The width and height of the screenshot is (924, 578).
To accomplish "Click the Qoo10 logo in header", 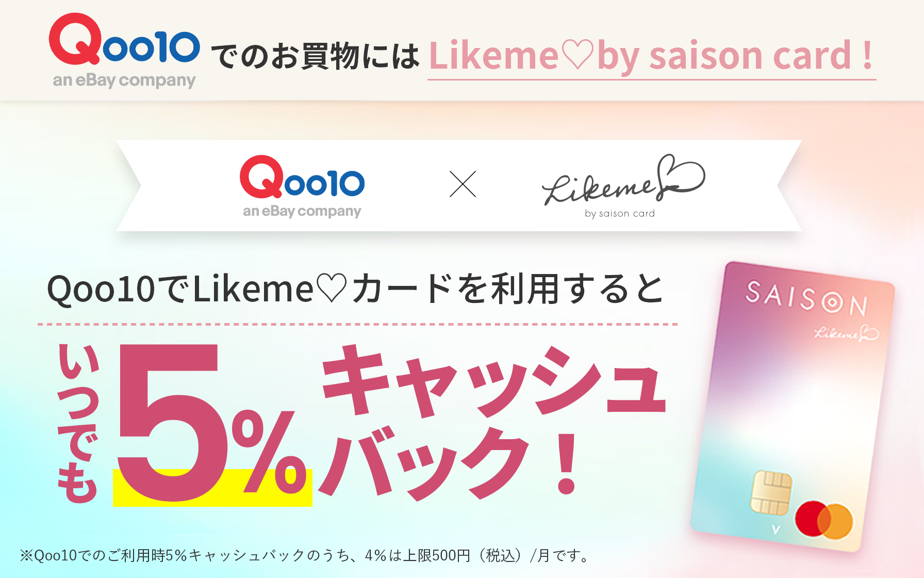I will click(x=124, y=51).
